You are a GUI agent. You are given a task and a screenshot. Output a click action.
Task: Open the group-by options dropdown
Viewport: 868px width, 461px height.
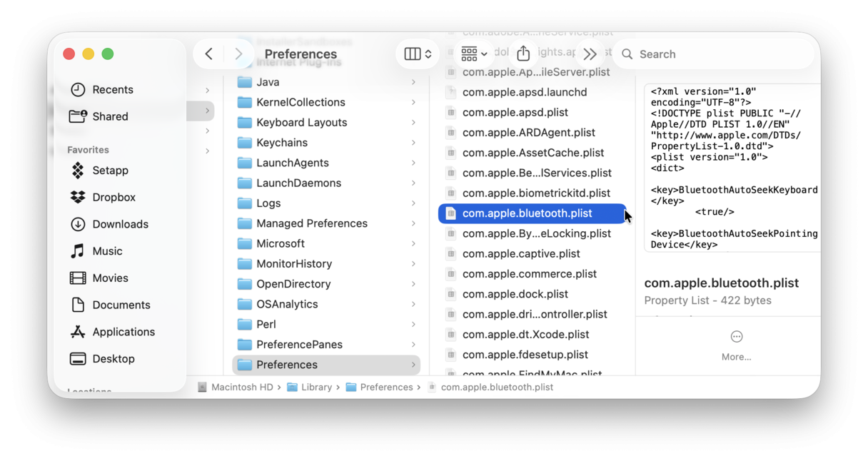[474, 54]
